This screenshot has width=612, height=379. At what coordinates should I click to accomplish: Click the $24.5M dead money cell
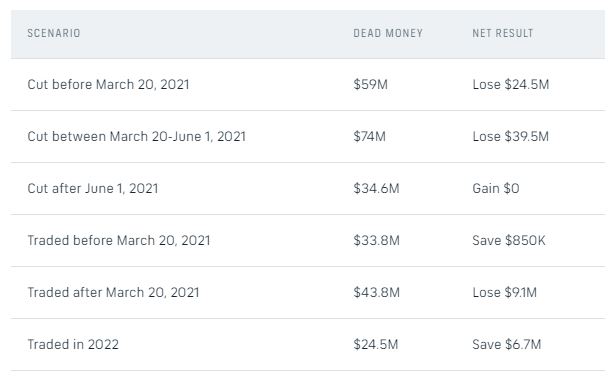coord(375,344)
